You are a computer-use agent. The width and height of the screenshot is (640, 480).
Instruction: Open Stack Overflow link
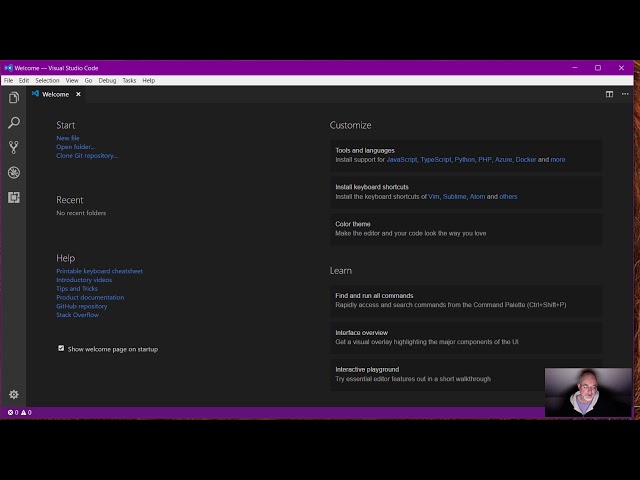[78, 315]
